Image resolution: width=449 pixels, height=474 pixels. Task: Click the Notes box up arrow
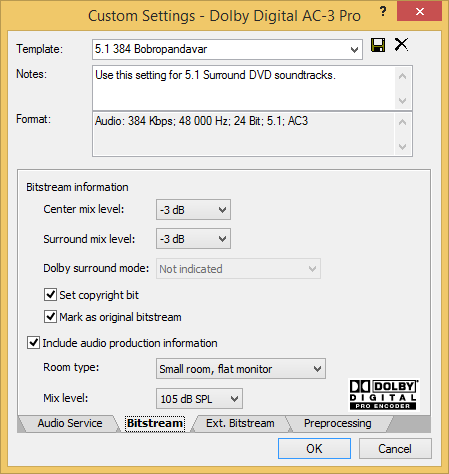click(x=403, y=76)
